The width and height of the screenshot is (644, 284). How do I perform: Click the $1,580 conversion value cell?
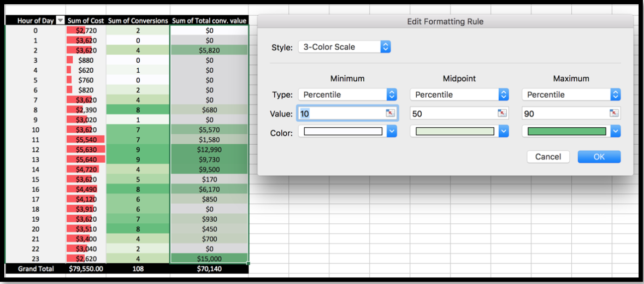(x=209, y=139)
